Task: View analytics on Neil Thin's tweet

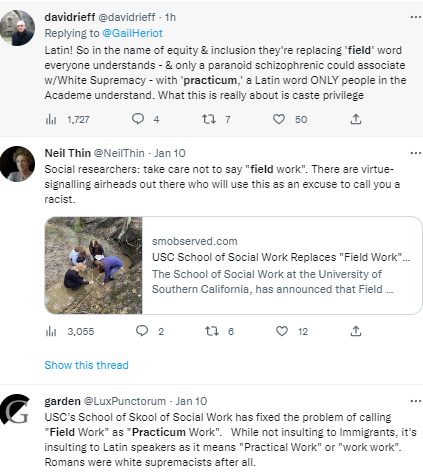Action: [x=51, y=331]
